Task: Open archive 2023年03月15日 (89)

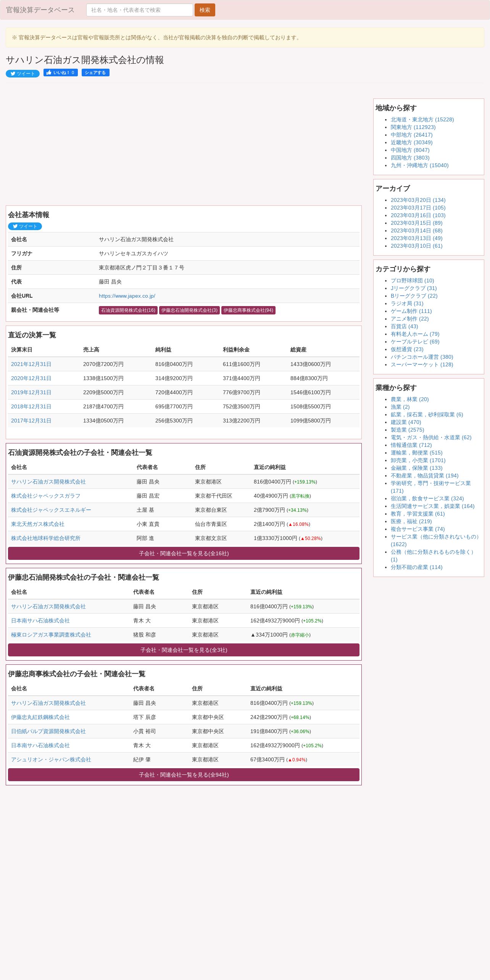Action: click(x=416, y=223)
